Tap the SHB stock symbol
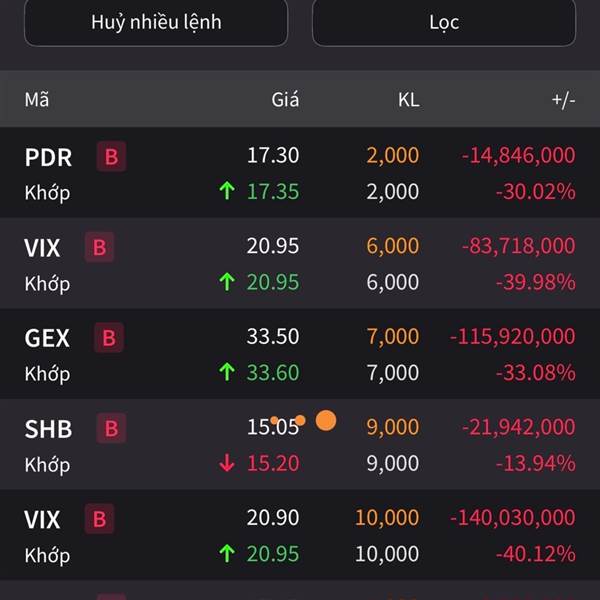This screenshot has height=600, width=600. (48, 429)
